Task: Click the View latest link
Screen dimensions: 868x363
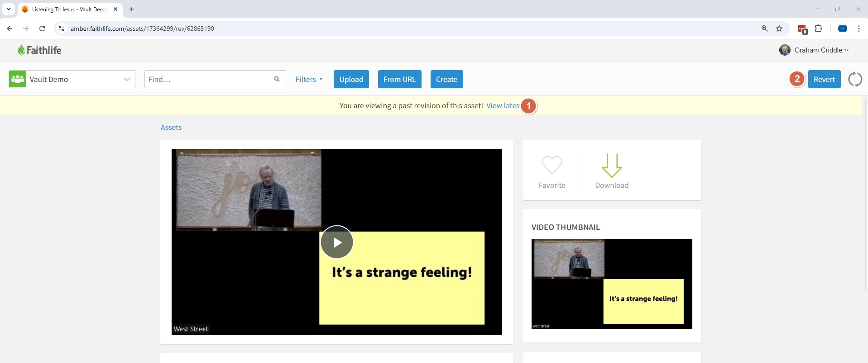Action: [503, 105]
